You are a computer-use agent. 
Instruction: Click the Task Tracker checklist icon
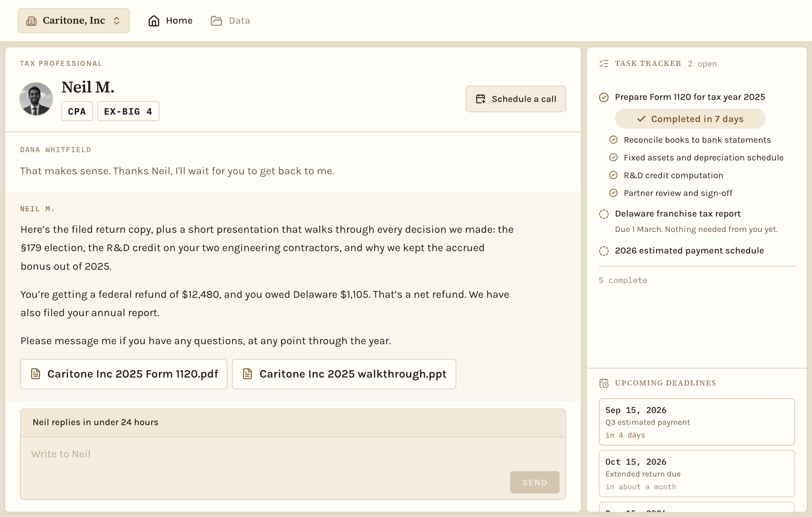pyautogui.click(x=604, y=64)
